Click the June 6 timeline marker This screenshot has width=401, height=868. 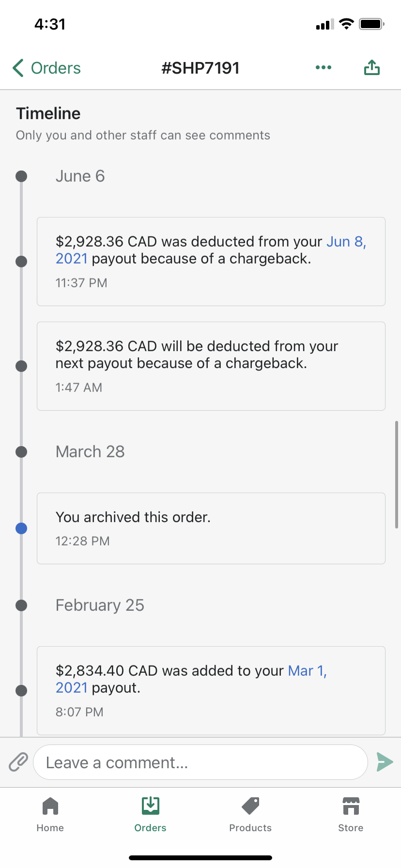[21, 176]
